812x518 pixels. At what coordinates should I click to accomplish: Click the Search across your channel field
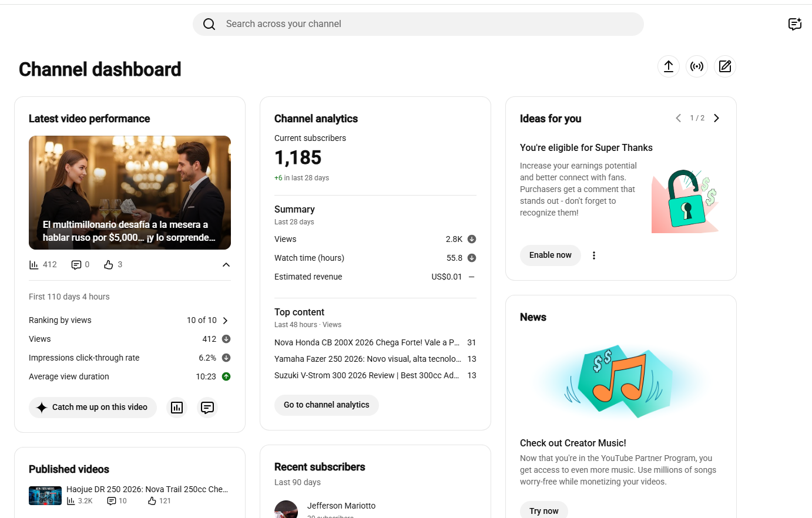pos(418,24)
